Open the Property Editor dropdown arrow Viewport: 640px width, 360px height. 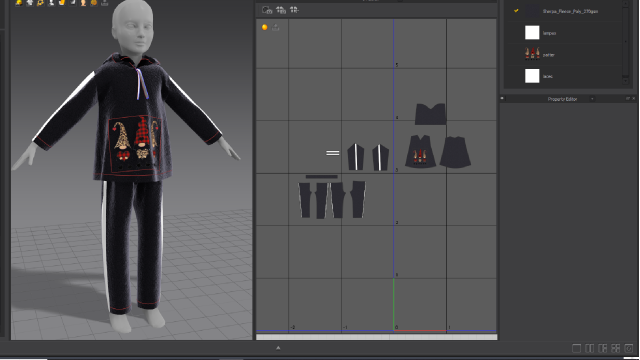pos(592,99)
